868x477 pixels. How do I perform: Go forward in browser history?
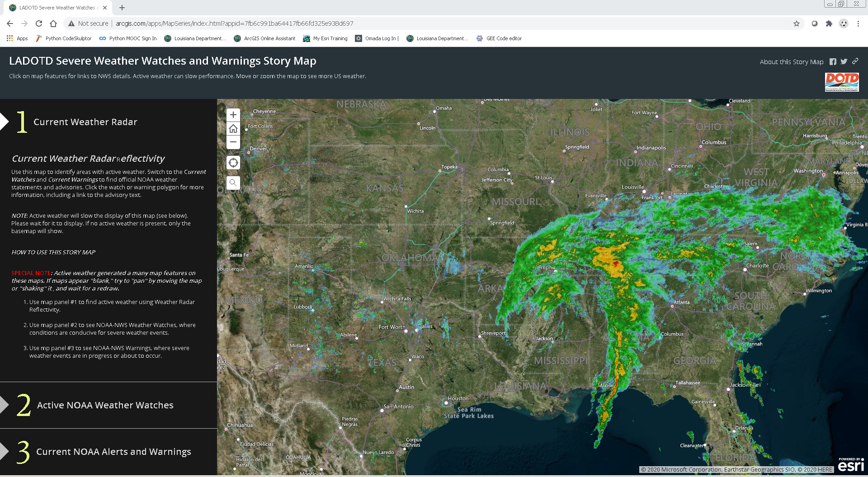pos(24,23)
